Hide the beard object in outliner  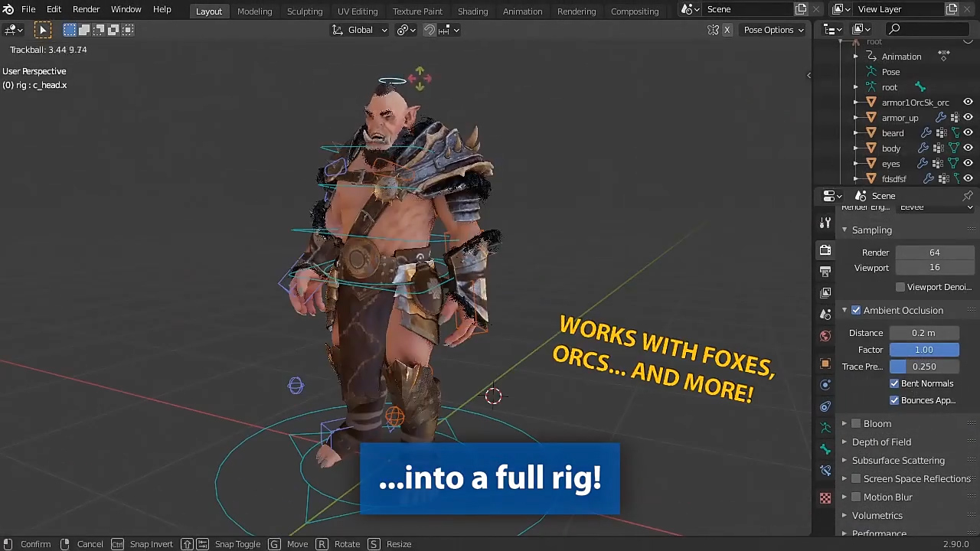968,133
